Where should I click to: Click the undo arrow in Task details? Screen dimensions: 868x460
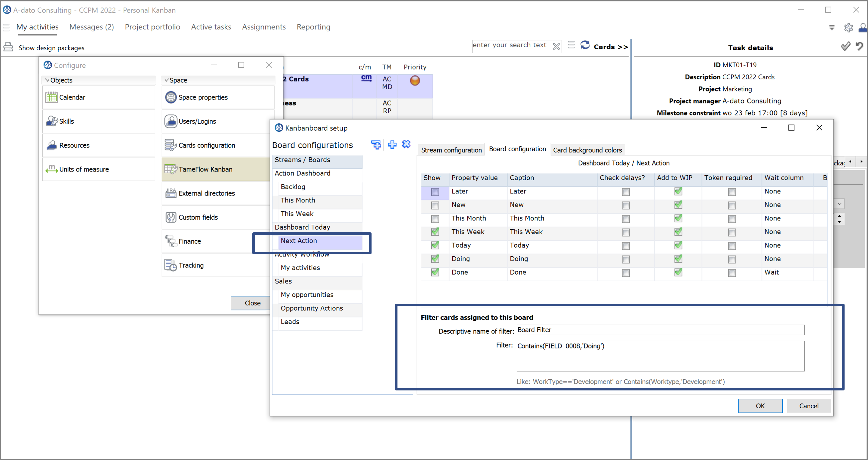860,46
